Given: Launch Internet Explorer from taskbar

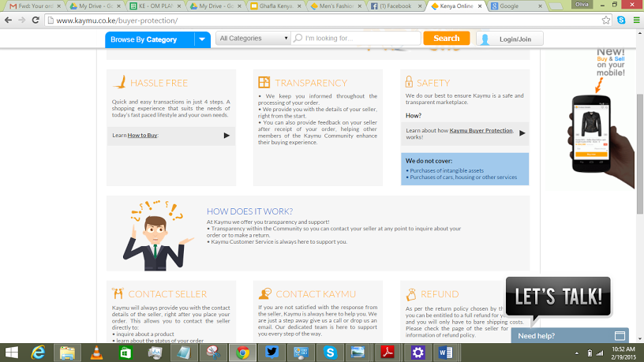Looking at the screenshot, I should pyautogui.click(x=38, y=353).
